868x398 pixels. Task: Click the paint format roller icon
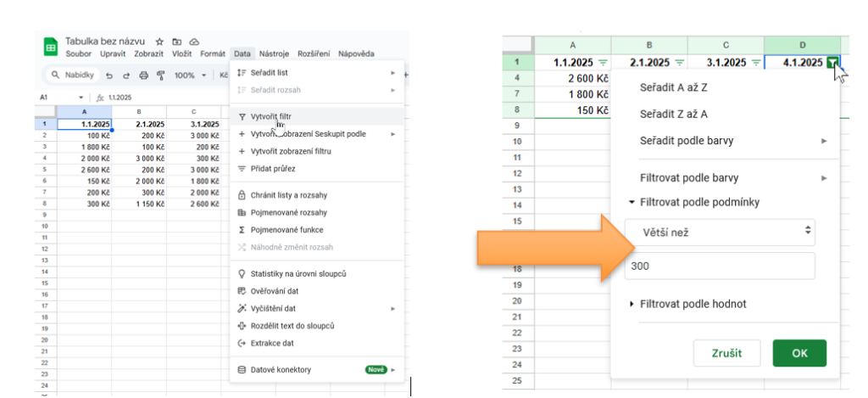160,76
